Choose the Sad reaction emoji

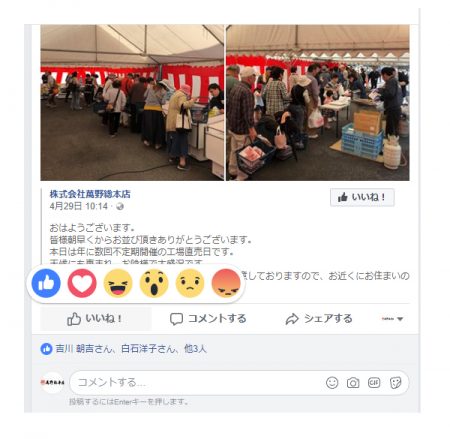click(190, 283)
